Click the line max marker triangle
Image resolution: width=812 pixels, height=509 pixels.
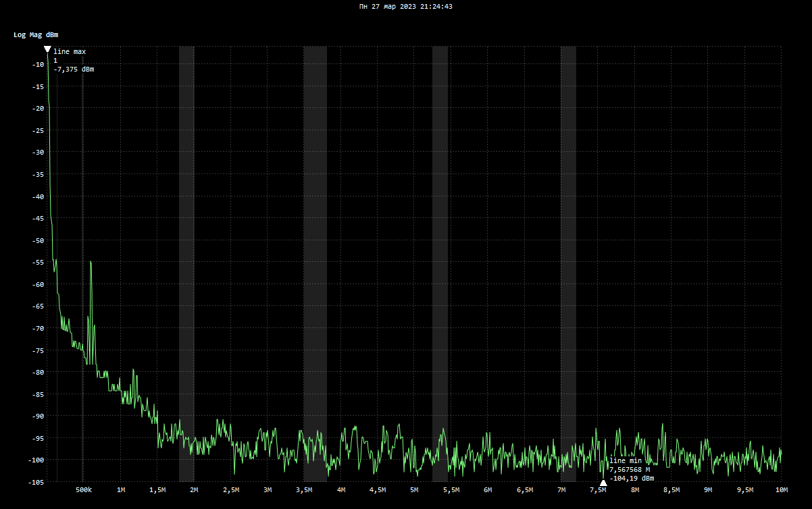47,49
